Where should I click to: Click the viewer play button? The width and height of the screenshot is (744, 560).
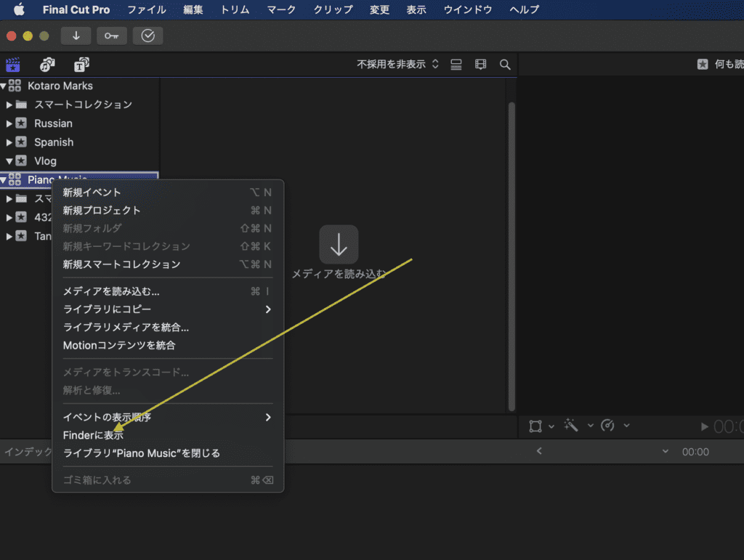pos(704,427)
